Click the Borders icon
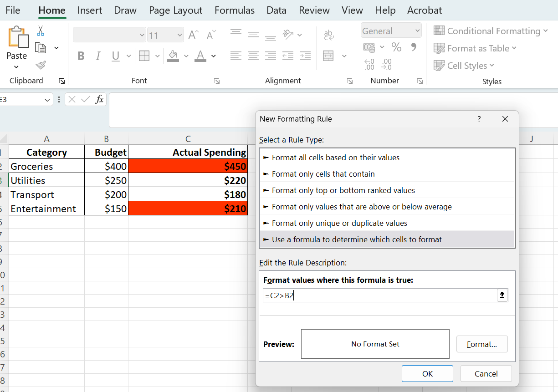Viewport: 558px width, 392px height. (144, 56)
